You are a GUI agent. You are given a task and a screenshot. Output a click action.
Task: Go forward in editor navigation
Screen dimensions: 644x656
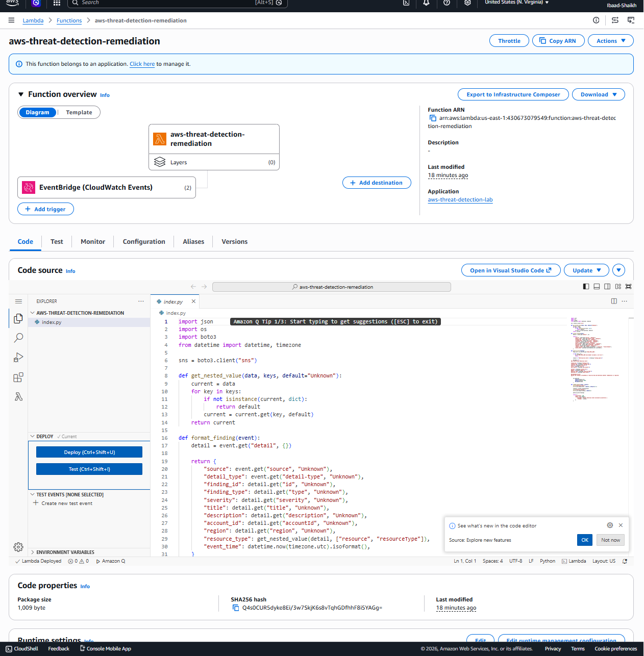point(204,287)
